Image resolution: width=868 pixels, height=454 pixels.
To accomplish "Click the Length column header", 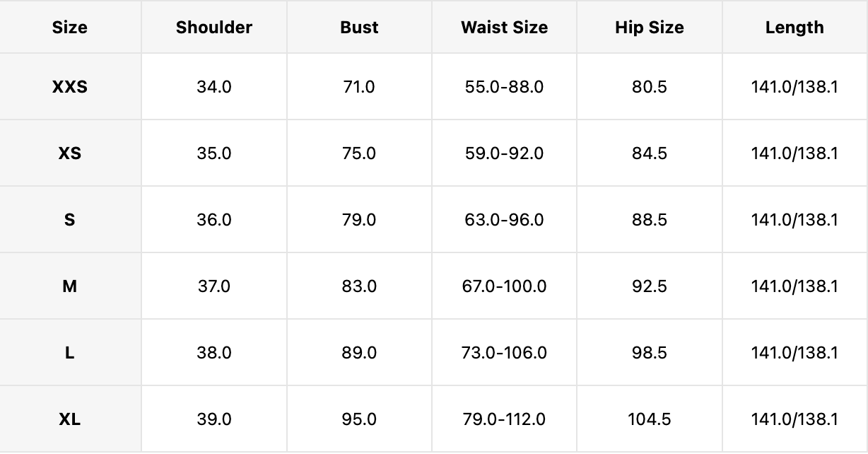I will tap(794, 28).
